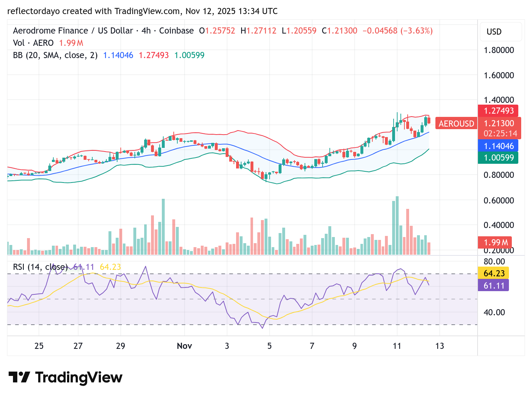Click the reflectordayo created with TradingView.com caption
This screenshot has width=532, height=399.
click(x=142, y=11)
